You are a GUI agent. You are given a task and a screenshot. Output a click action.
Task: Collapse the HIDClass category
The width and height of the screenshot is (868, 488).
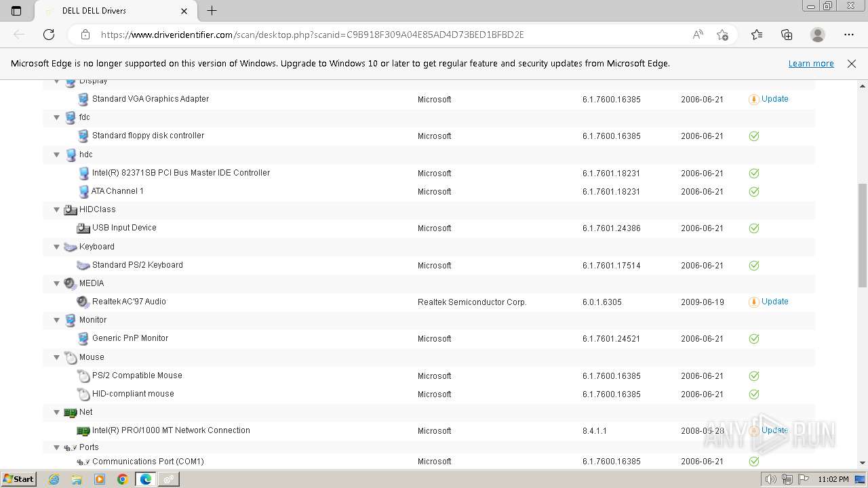point(57,209)
